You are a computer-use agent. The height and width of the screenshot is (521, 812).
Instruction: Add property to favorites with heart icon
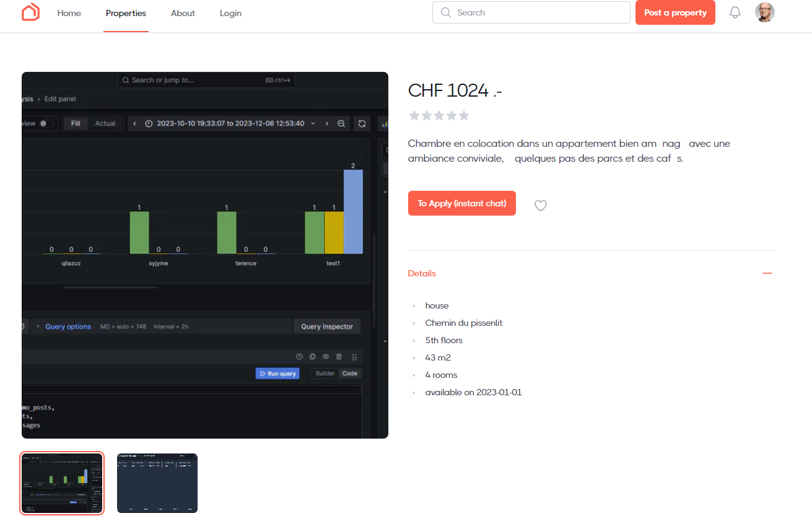[x=541, y=206]
